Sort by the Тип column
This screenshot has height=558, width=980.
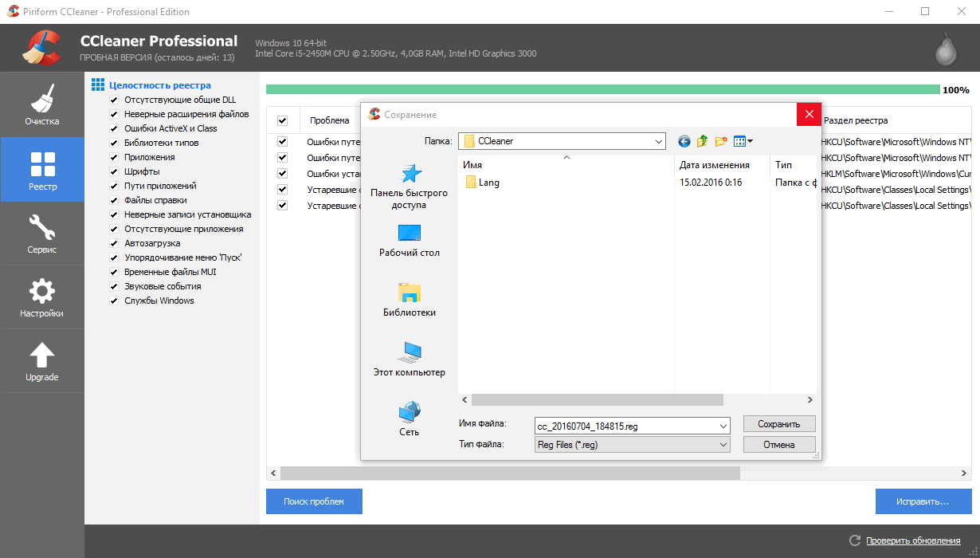click(783, 165)
